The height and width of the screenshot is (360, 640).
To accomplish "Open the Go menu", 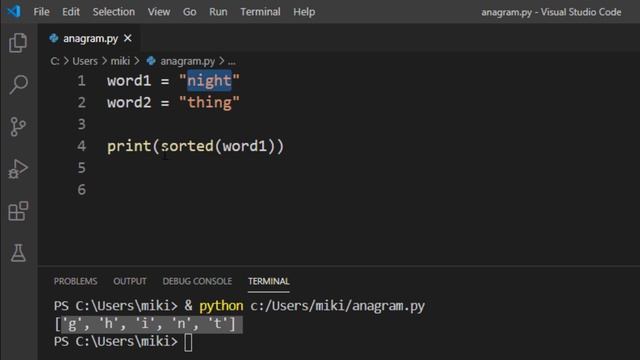I will [189, 12].
